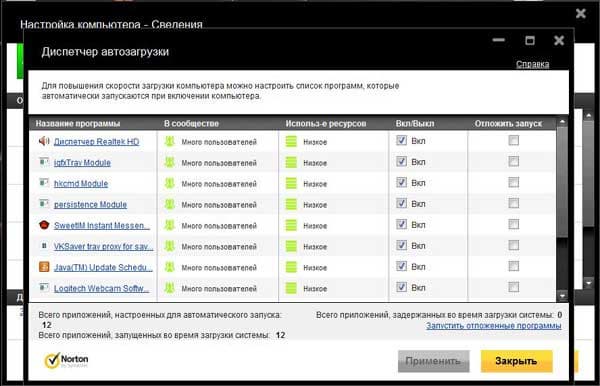This screenshot has height=386, width=600.
Task: Check delay launch for VKSaver
Action: (514, 245)
